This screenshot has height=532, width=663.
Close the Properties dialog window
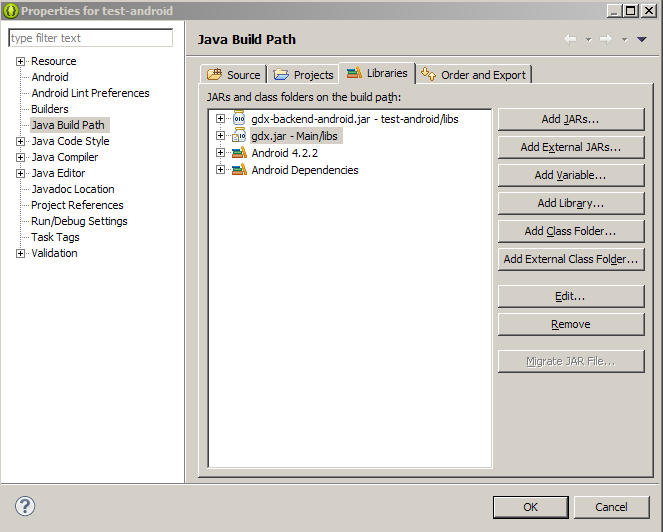tap(648, 11)
